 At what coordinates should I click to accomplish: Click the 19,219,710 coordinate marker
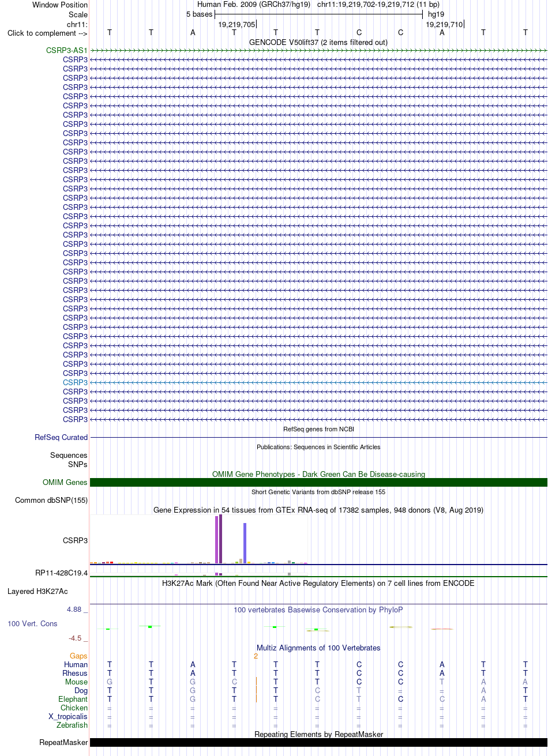coord(445,24)
